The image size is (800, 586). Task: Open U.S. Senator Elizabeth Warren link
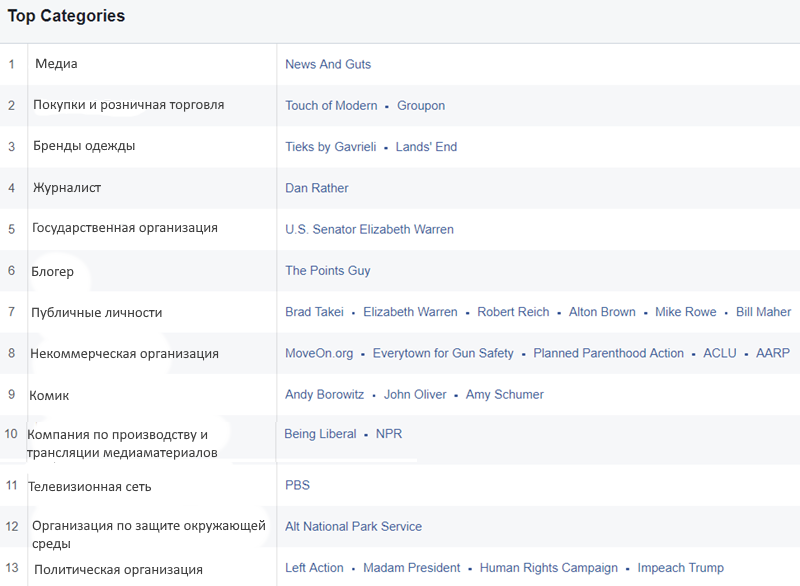tap(369, 230)
